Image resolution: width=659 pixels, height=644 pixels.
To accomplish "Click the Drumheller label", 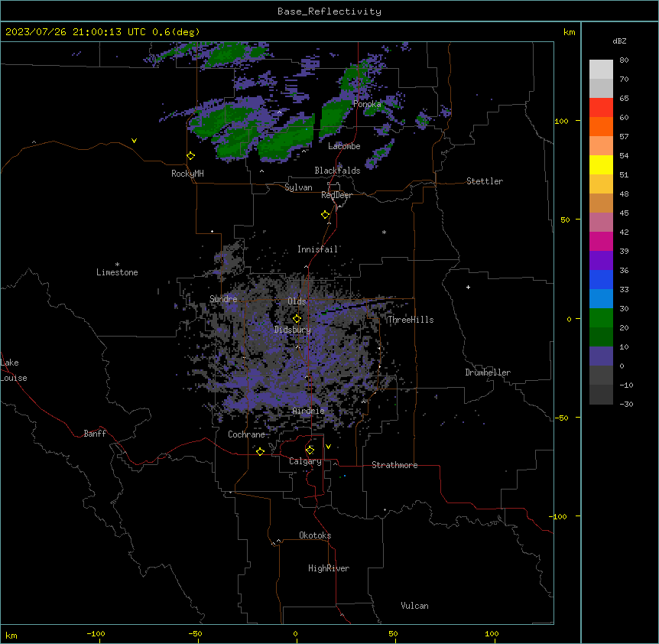I will (488, 372).
